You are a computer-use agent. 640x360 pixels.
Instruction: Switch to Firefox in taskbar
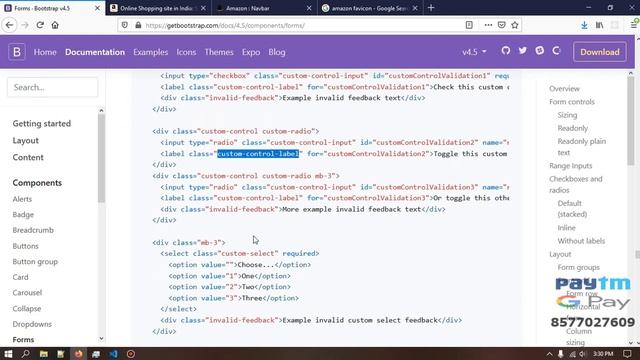tap(78, 354)
